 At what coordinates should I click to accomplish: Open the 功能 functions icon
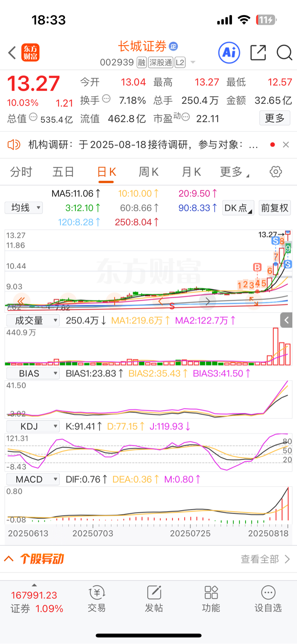point(211,599)
